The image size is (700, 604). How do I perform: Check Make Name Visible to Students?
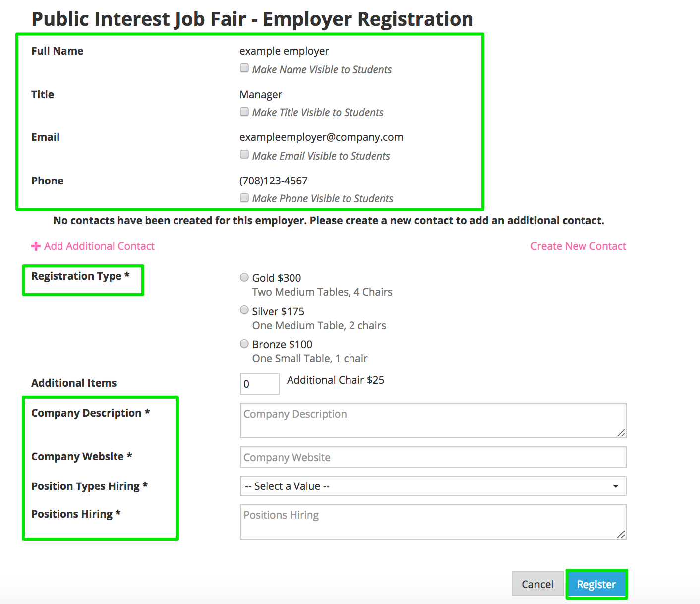[x=244, y=68]
